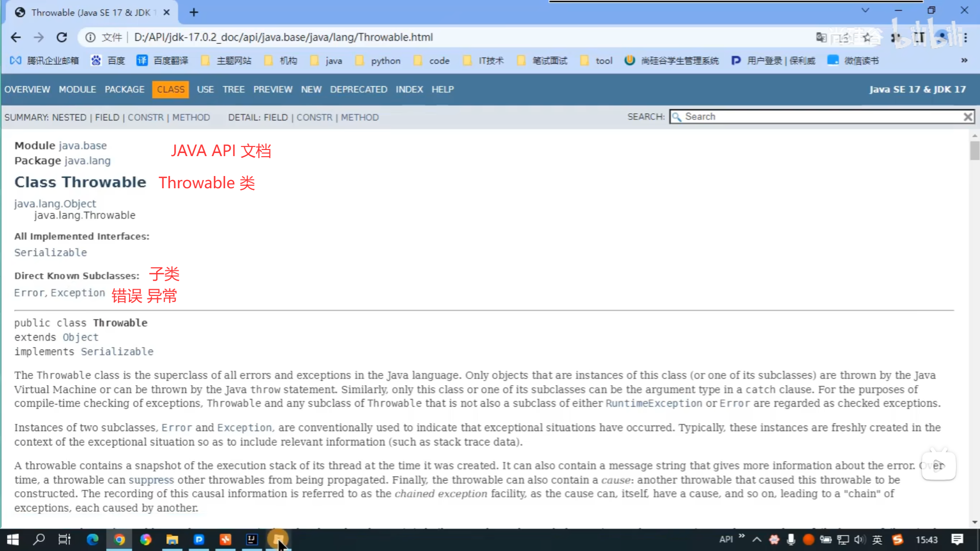Open the translate page icon
This screenshot has height=551, width=980.
[821, 37]
